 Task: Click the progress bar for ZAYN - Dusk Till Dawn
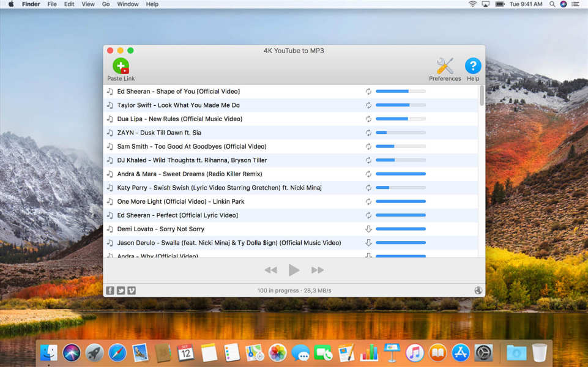401,133
